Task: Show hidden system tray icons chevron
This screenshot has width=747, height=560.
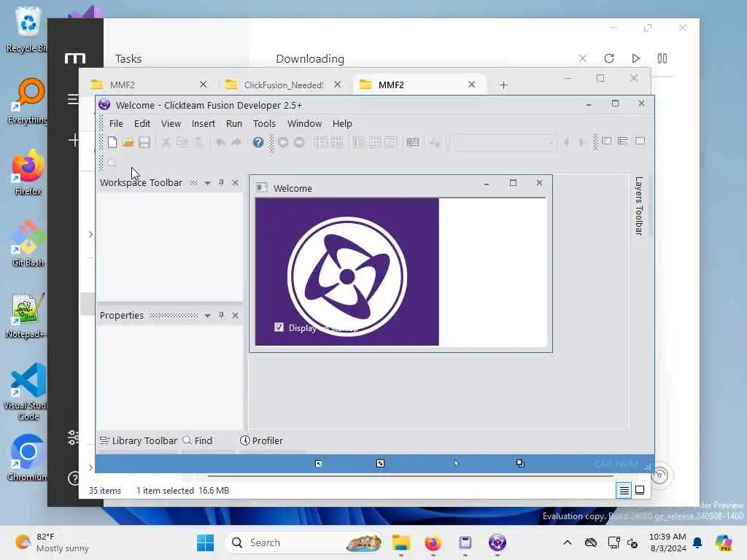Action: [567, 542]
